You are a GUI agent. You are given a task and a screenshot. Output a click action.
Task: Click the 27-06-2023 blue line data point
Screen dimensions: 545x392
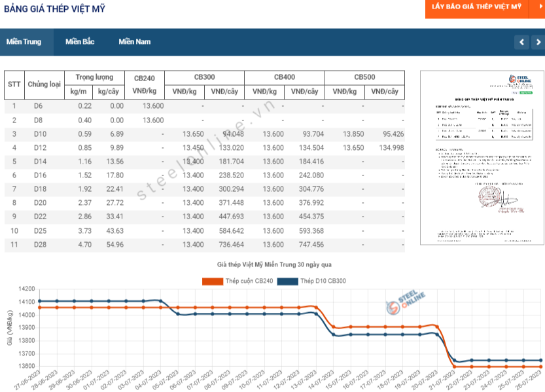click(x=40, y=301)
